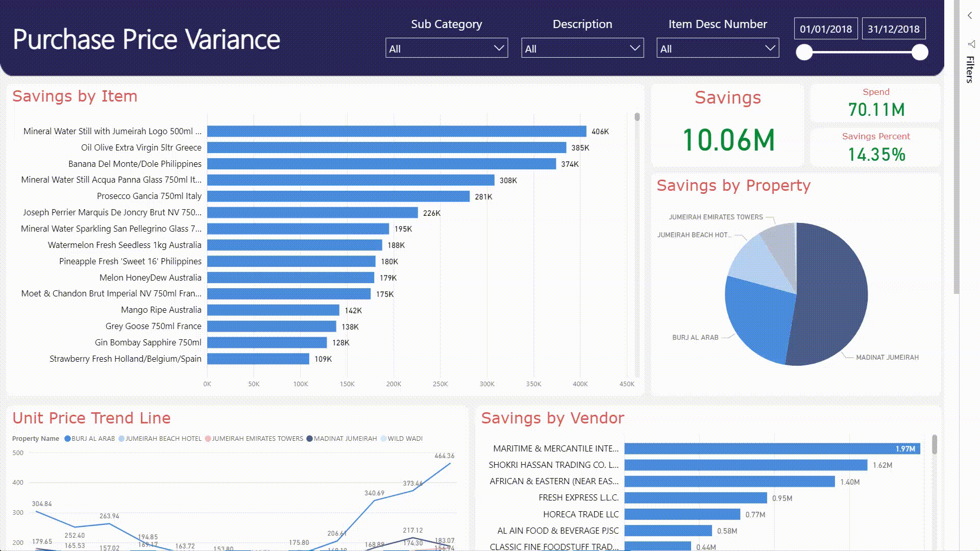Screen dimensions: 980x551
Task: Click the JUMEIRAH BEACH HOTEL legend marker
Action: coord(121,439)
